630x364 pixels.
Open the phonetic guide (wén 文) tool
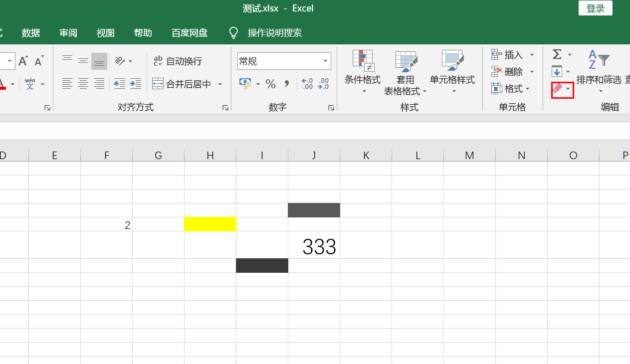[30, 84]
